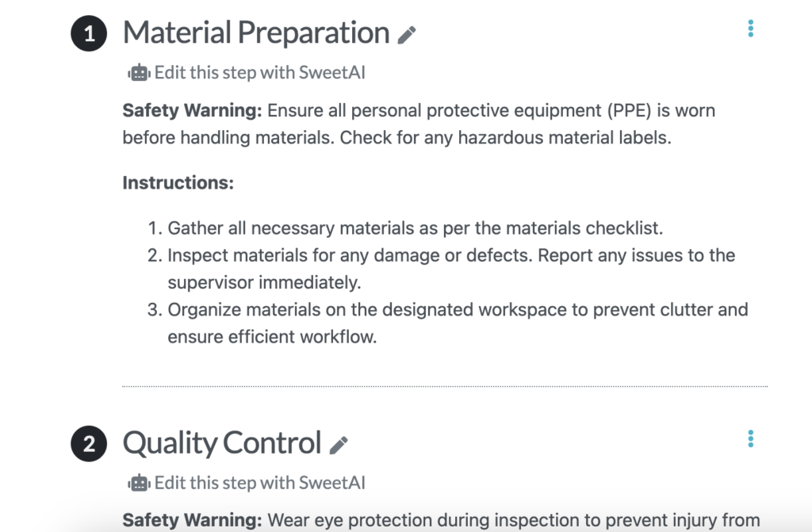This screenshot has width=812, height=532.
Task: Click the step number 2 circle badge
Action: click(x=89, y=444)
